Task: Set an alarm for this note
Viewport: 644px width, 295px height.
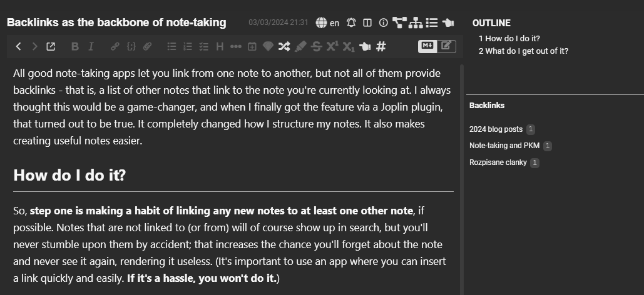Action: pyautogui.click(x=351, y=23)
